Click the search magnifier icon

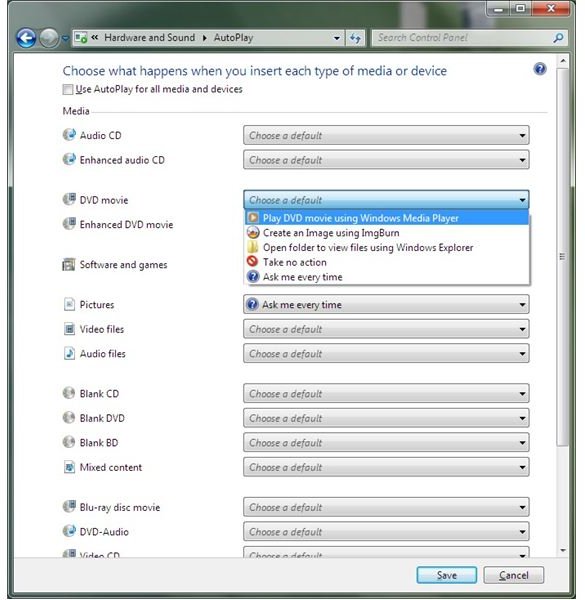559,38
